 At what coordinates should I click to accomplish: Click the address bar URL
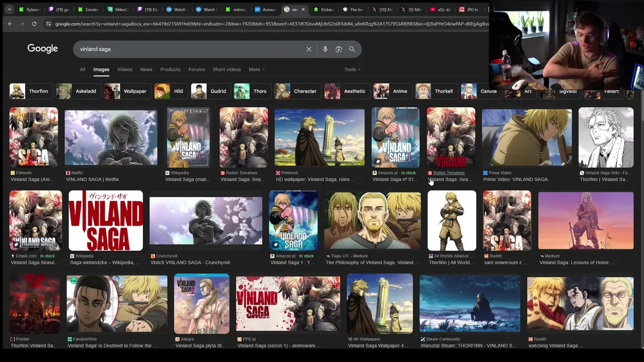(272, 24)
